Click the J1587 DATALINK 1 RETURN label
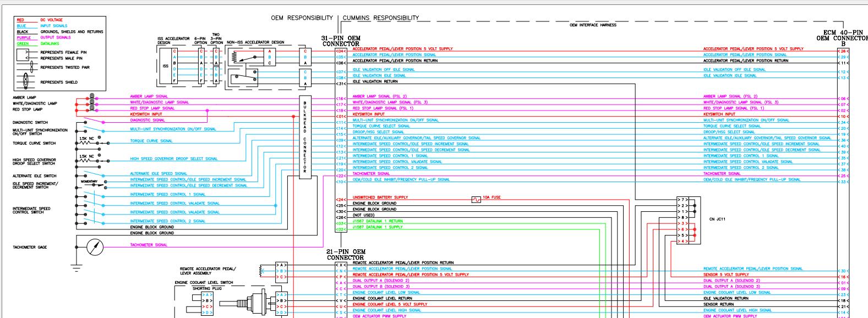868x318 pixels. (378, 221)
